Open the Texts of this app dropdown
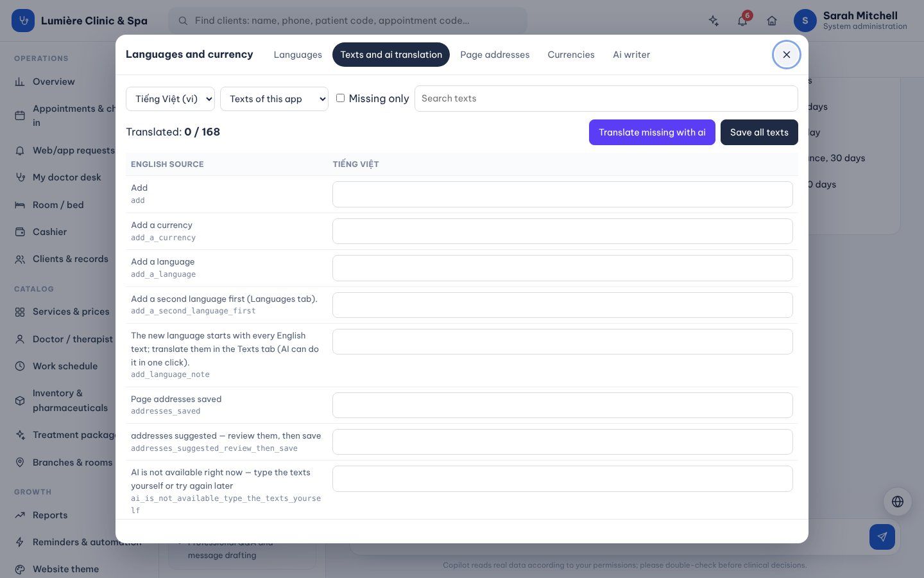Image resolution: width=924 pixels, height=578 pixels. click(274, 99)
